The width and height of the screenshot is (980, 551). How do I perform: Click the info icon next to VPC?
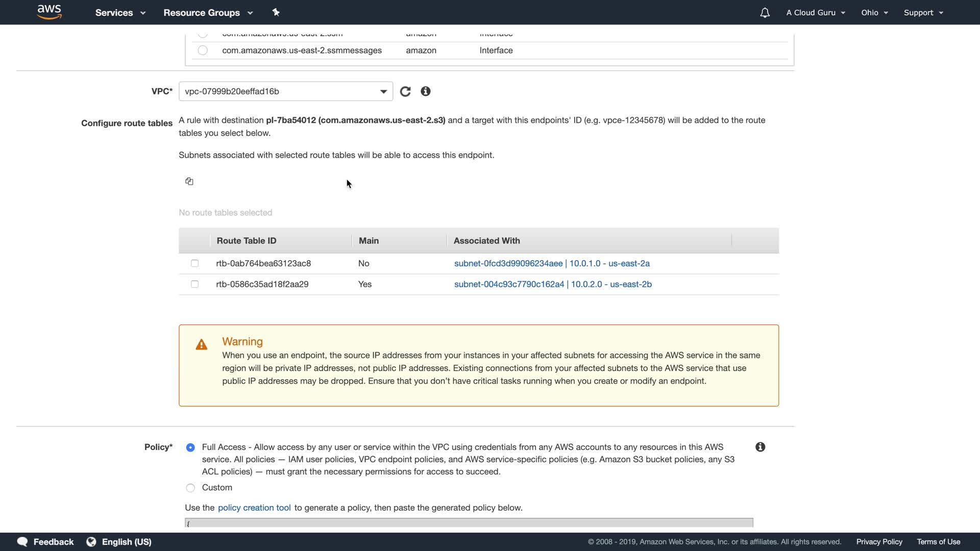pos(426,91)
